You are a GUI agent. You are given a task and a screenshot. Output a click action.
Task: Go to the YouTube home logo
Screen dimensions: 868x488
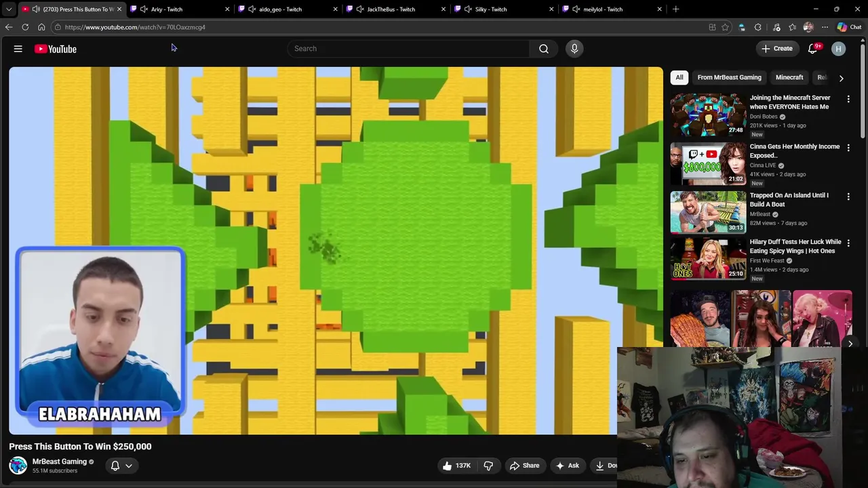point(56,49)
